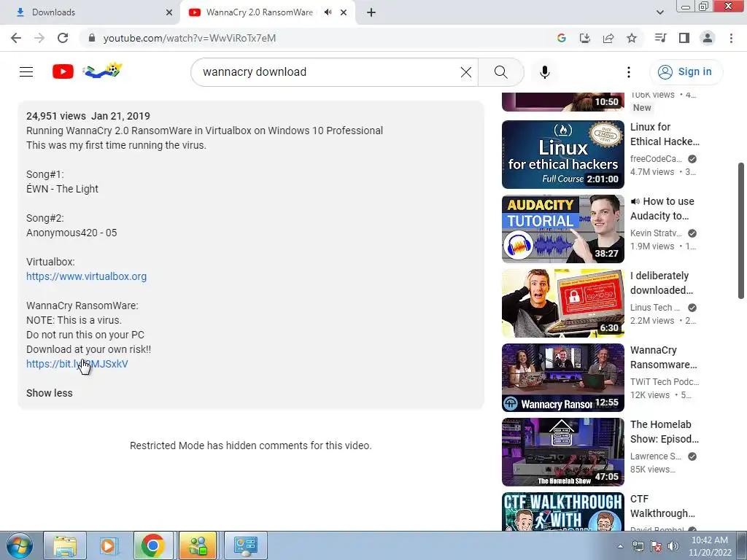Go back to the previous page
Viewport: 747px width, 560px height.
[16, 38]
